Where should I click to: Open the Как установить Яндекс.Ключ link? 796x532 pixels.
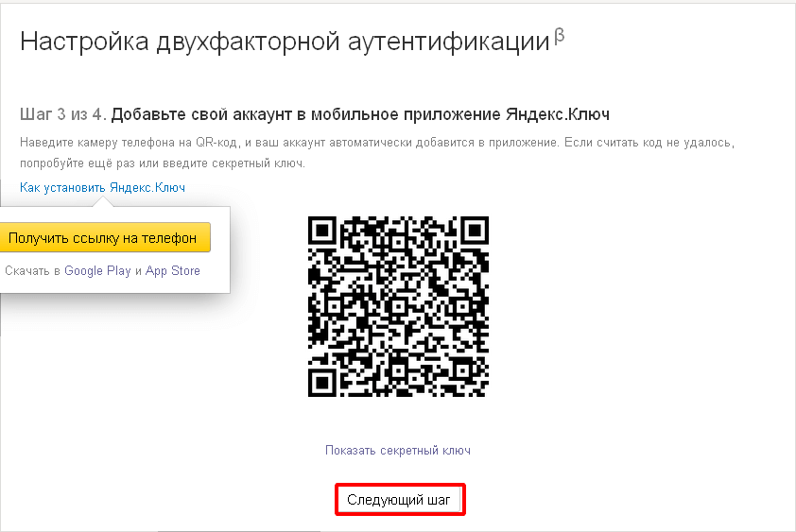pyautogui.click(x=102, y=187)
